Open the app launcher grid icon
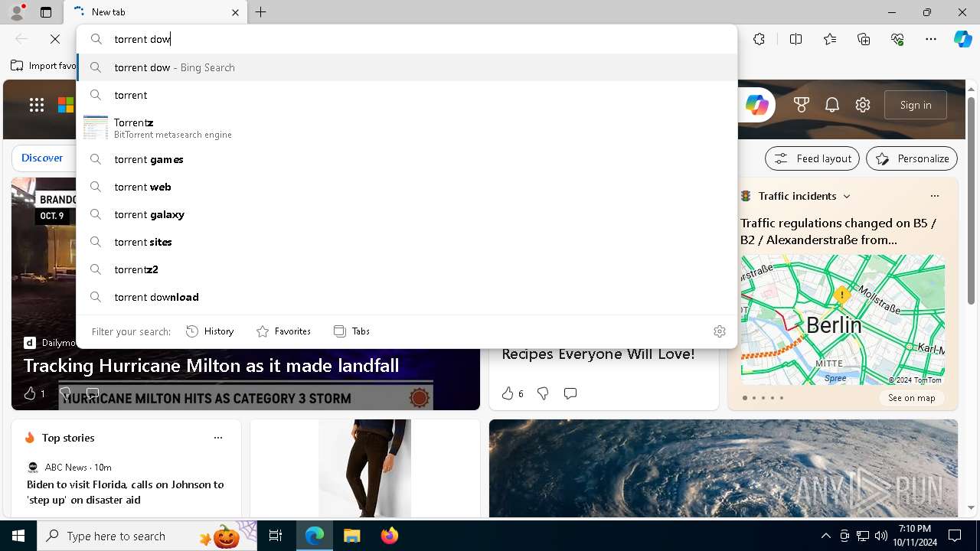The height and width of the screenshot is (551, 980). (36, 106)
